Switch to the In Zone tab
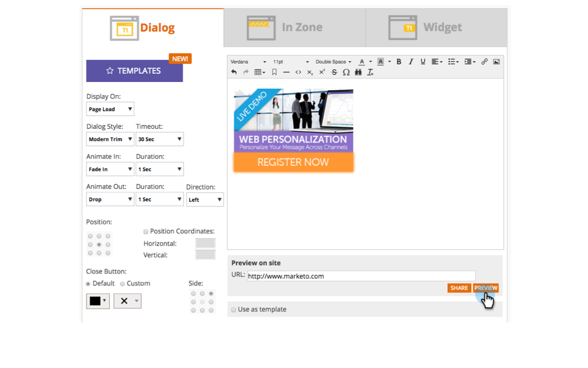The height and width of the screenshot is (368, 588). (294, 27)
